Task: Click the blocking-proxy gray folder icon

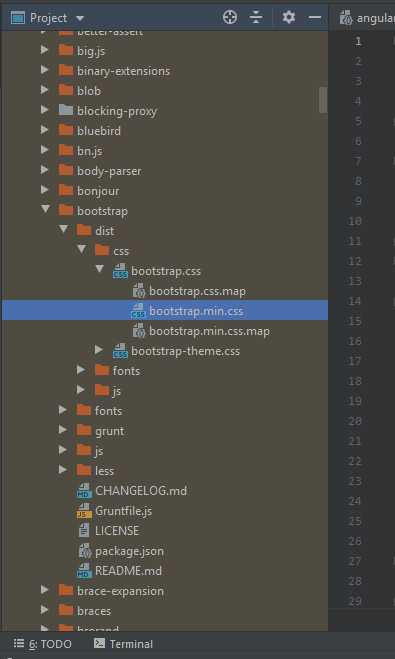Action: pyautogui.click(x=66, y=111)
